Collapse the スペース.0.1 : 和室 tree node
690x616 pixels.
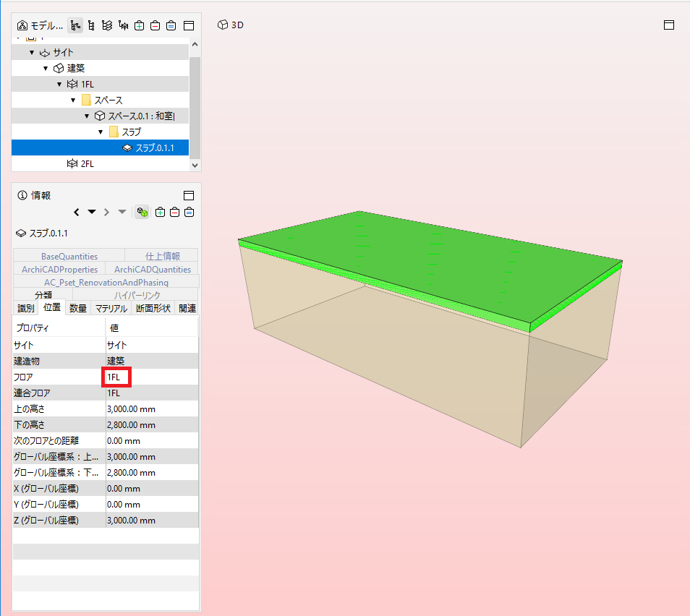coord(87,116)
